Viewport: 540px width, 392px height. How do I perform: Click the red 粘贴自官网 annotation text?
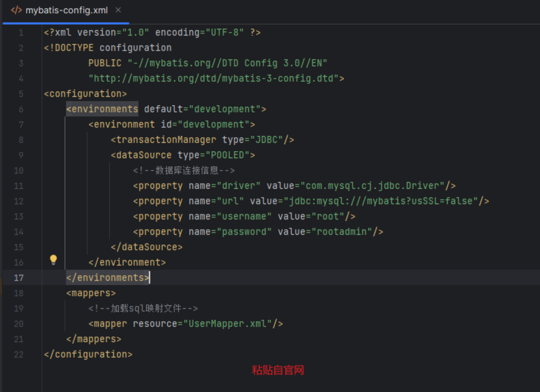pyautogui.click(x=278, y=370)
